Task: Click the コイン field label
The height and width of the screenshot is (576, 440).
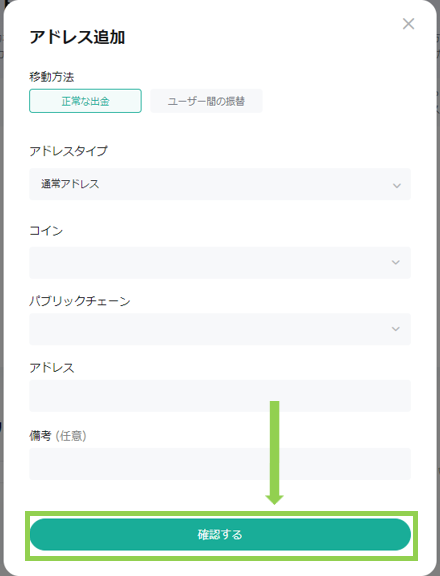Action: 46,231
